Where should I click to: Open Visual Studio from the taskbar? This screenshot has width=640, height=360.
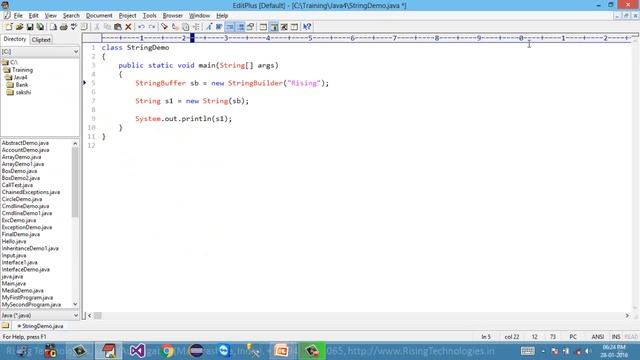coord(138,351)
